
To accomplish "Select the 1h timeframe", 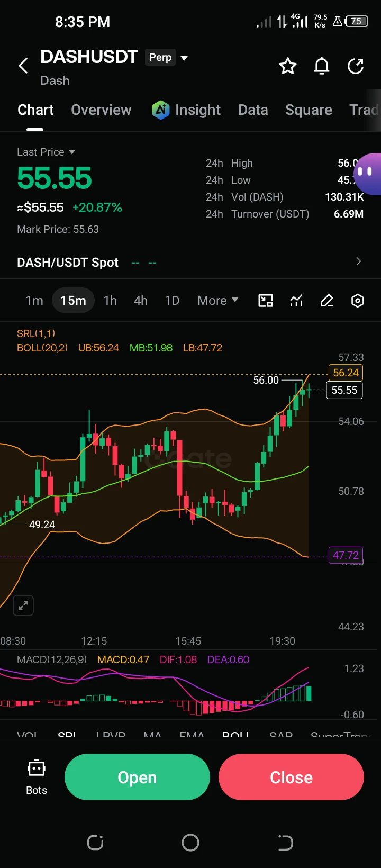I will [x=110, y=301].
